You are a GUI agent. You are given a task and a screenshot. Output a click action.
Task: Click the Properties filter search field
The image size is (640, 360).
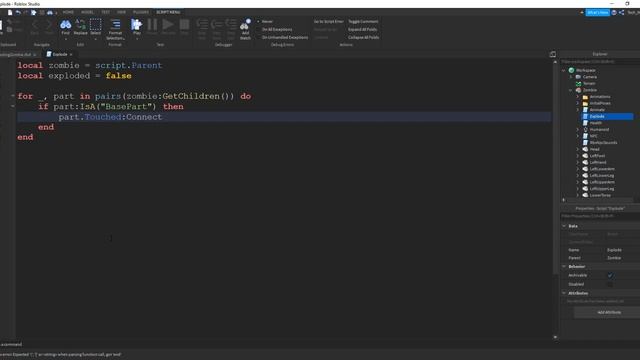[x=600, y=216]
